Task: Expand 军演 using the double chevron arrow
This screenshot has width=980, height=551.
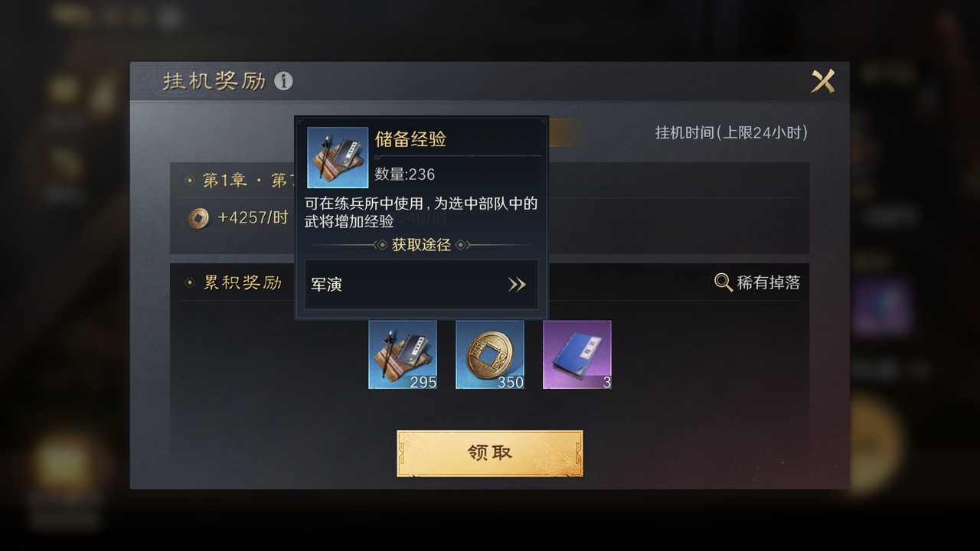Action: [518, 285]
